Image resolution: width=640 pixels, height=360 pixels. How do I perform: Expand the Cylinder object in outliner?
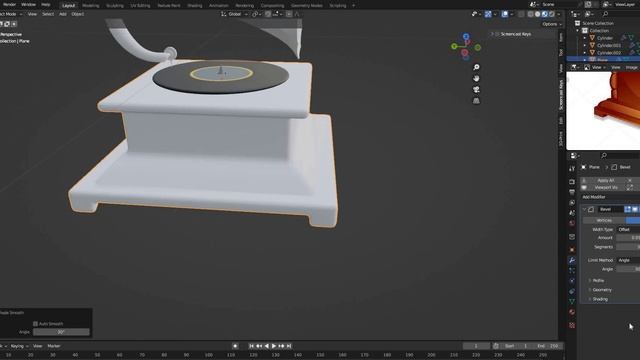click(584, 38)
